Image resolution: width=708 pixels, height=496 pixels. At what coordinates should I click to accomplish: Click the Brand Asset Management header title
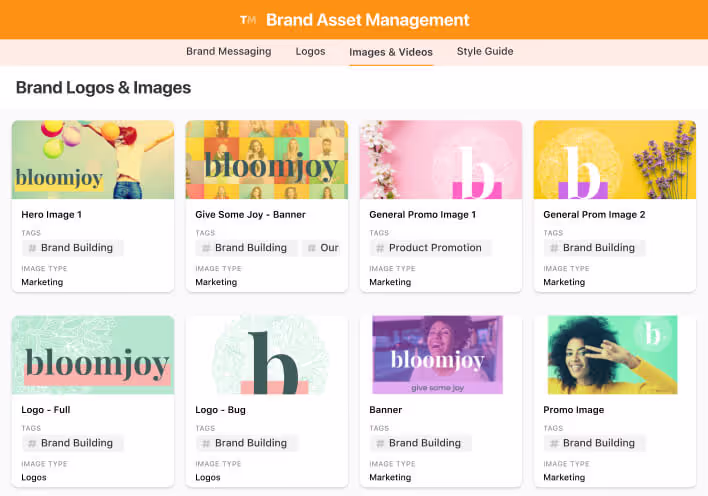[x=367, y=20]
